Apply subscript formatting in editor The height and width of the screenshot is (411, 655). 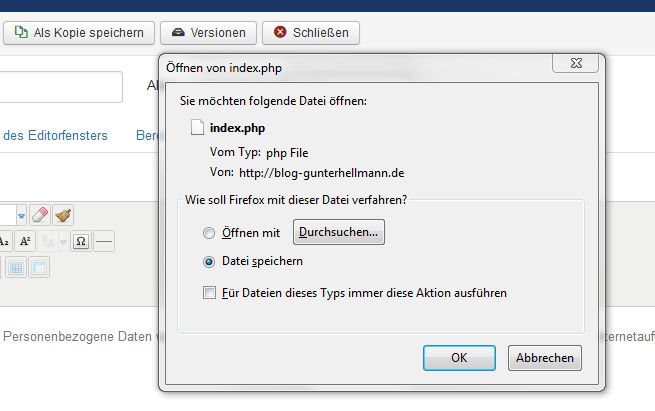5,241
